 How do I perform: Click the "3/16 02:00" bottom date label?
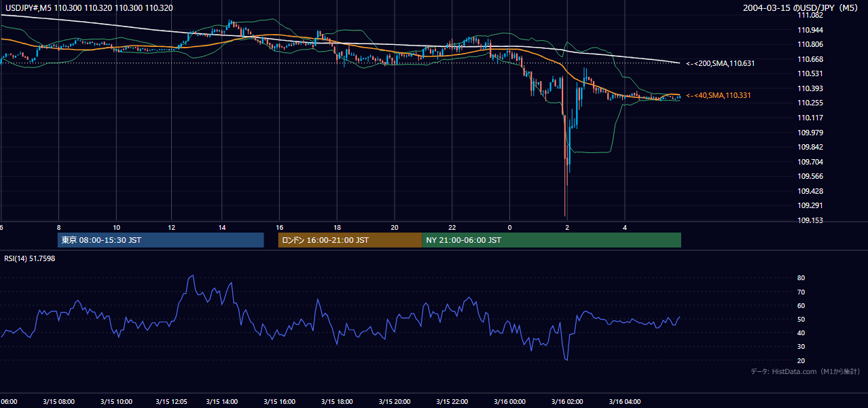pos(567,402)
